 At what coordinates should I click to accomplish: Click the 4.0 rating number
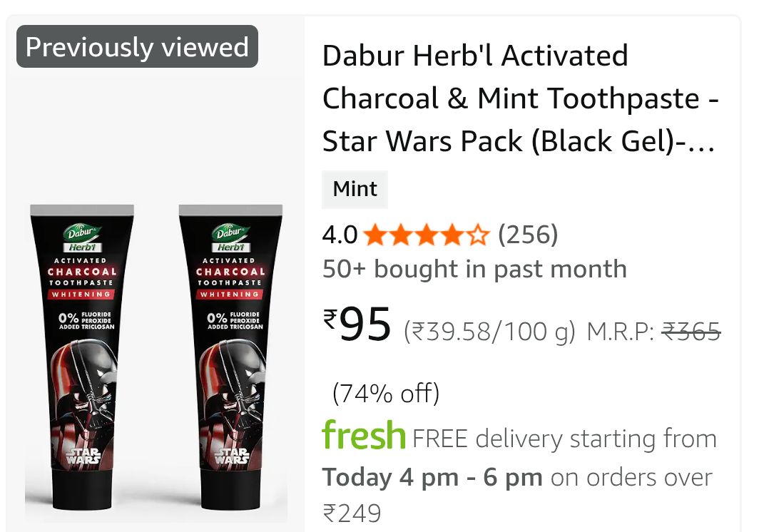(x=340, y=236)
